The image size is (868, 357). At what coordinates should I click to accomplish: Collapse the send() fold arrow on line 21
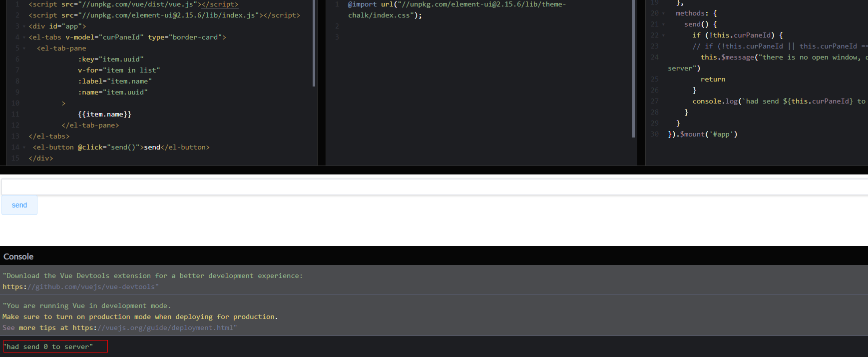pos(663,24)
